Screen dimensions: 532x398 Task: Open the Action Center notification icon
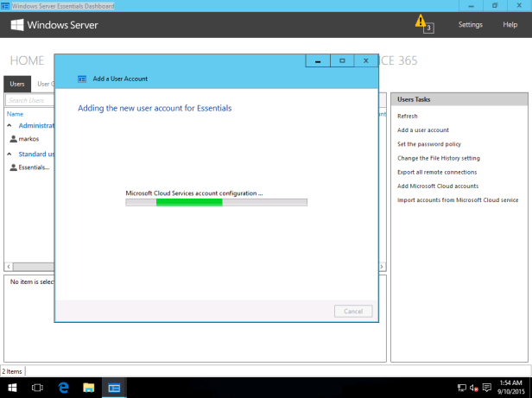pyautogui.click(x=486, y=388)
